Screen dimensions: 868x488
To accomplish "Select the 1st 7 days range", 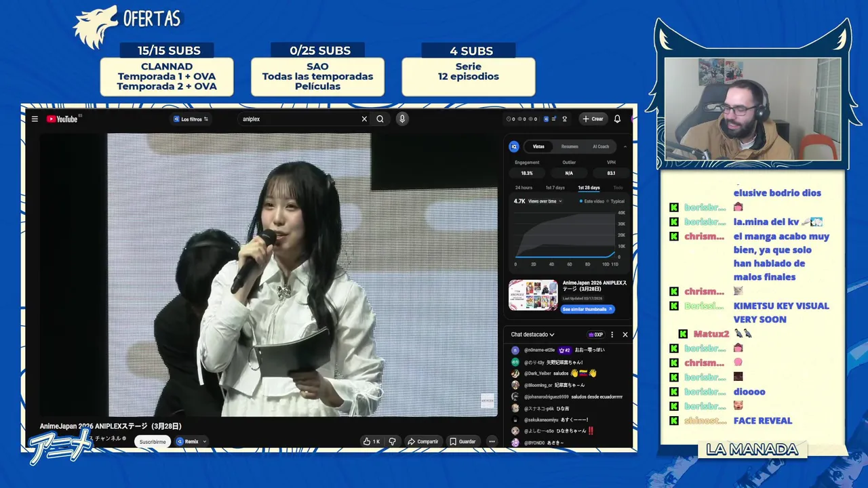I will [x=555, y=188].
